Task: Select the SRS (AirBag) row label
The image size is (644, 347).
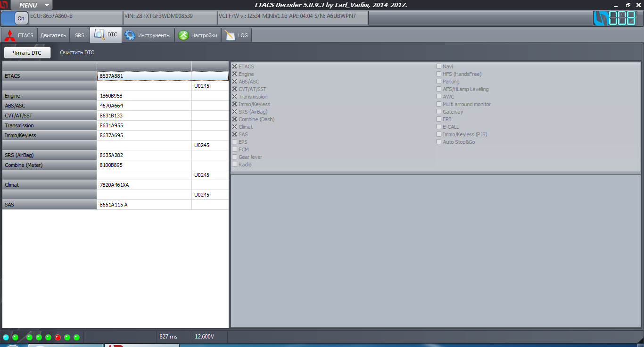Action: (50, 155)
